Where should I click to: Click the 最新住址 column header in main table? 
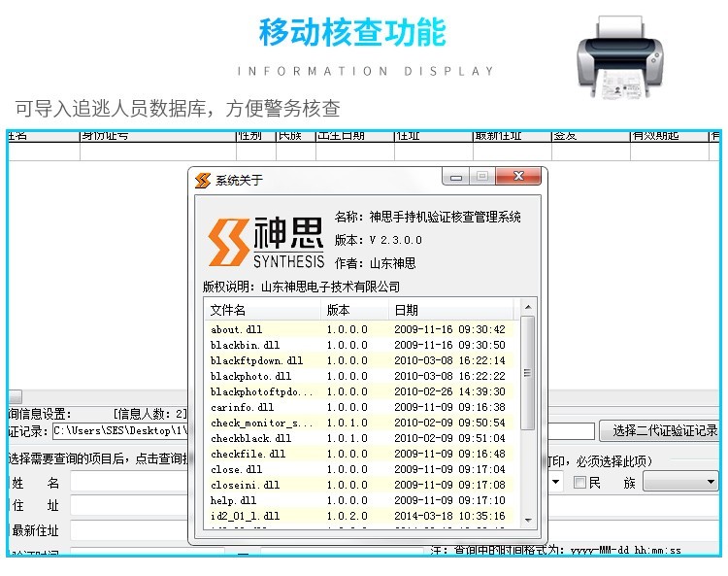513,136
